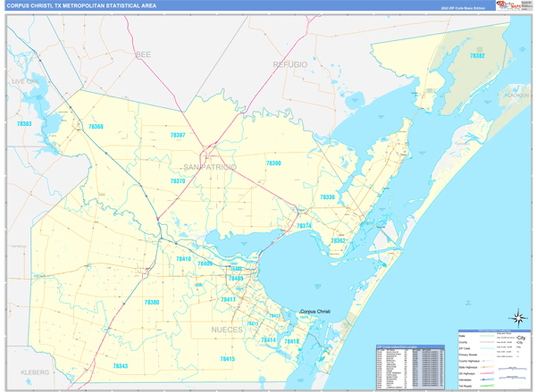Viewport: 536px width, 392px height.
Task: Click the REFUGIO county label
Action: click(289, 65)
